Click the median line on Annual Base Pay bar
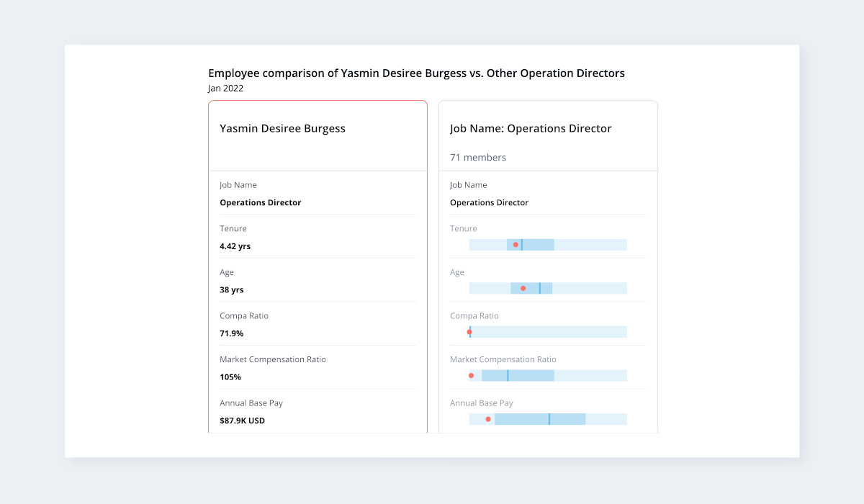Viewport: 864px width, 504px height. pos(549,419)
